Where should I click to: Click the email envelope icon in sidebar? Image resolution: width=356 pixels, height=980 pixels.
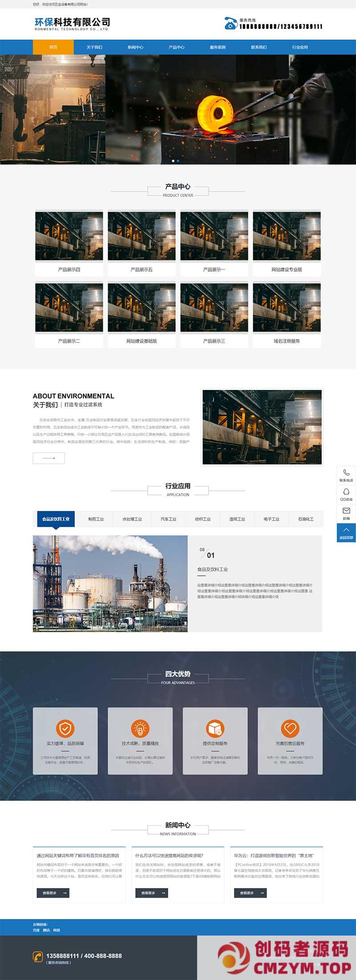346,511
